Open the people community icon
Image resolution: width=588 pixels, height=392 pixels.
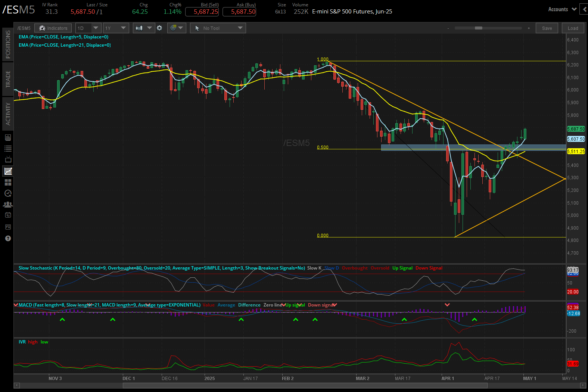(x=8, y=205)
